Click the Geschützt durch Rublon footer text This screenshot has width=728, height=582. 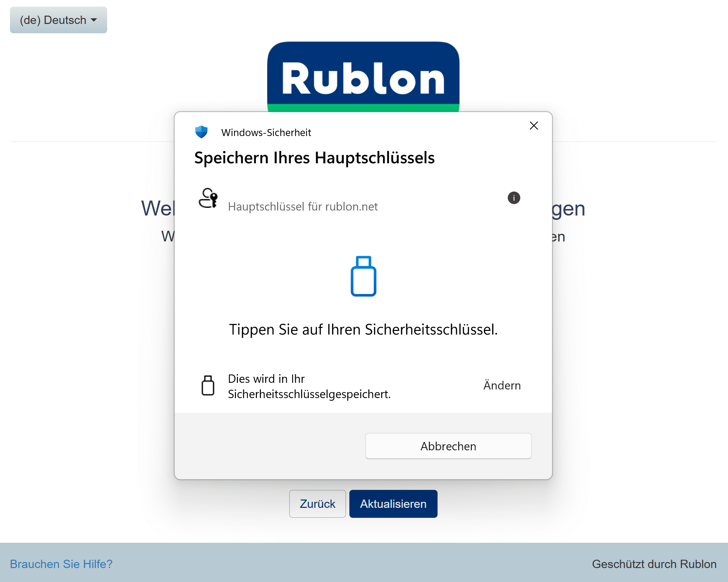click(654, 564)
